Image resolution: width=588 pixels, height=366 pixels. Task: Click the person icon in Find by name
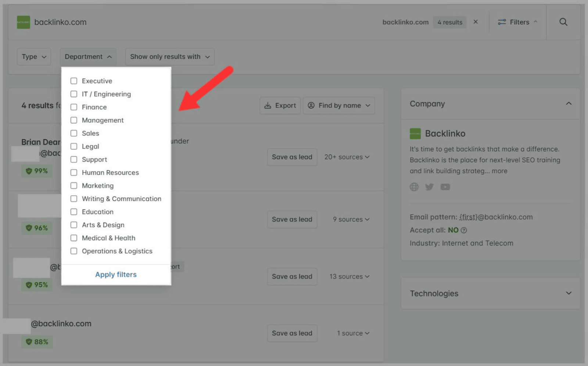point(311,105)
